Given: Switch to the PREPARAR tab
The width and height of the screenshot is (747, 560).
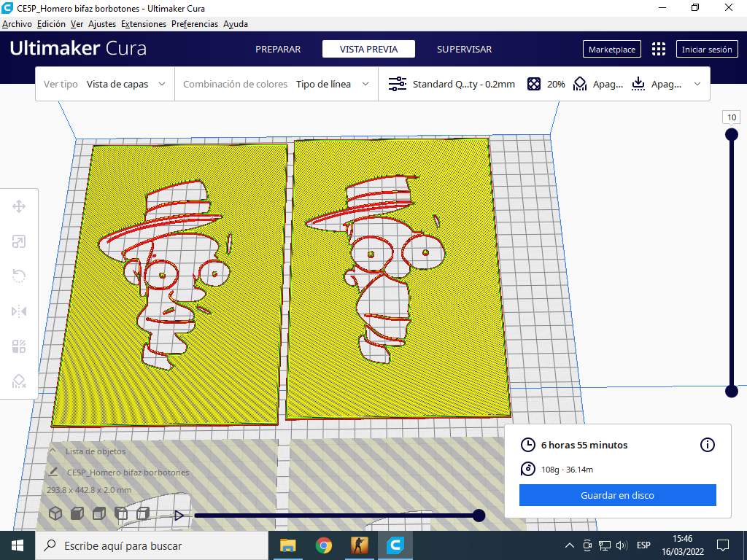Looking at the screenshot, I should coord(278,49).
